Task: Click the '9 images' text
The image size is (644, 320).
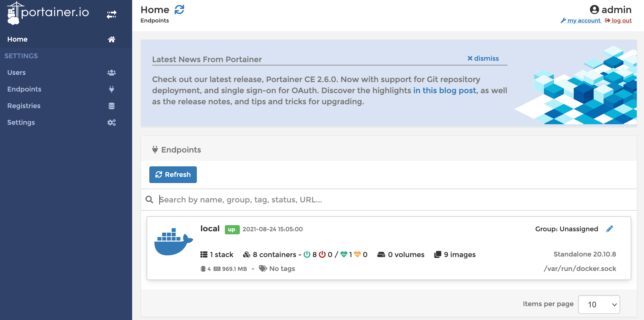Action: coord(460,255)
